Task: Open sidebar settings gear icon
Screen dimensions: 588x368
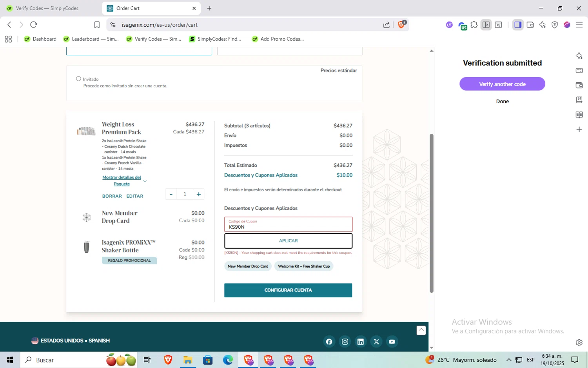Action: point(579,342)
